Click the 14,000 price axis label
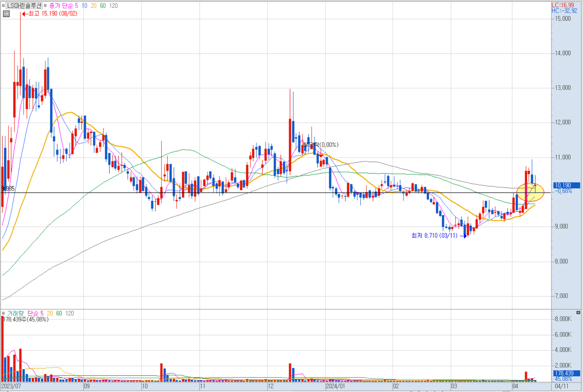The width and height of the screenshot is (583, 392). click(x=563, y=53)
